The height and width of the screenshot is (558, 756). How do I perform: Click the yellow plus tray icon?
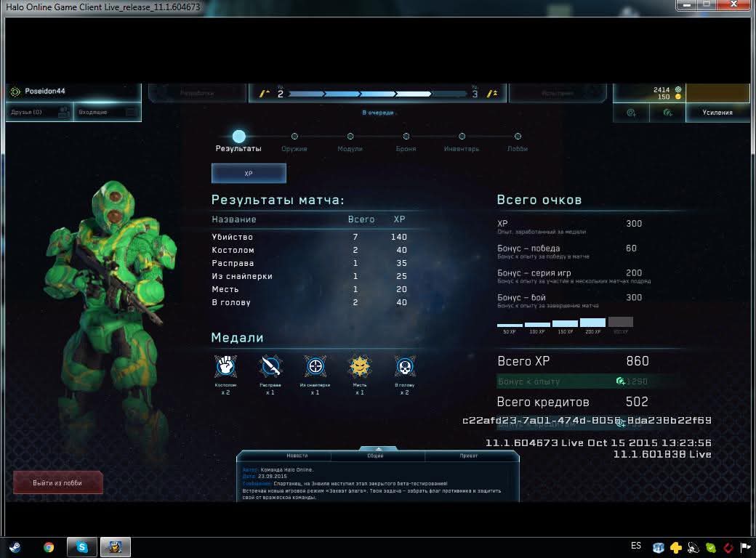(675, 547)
